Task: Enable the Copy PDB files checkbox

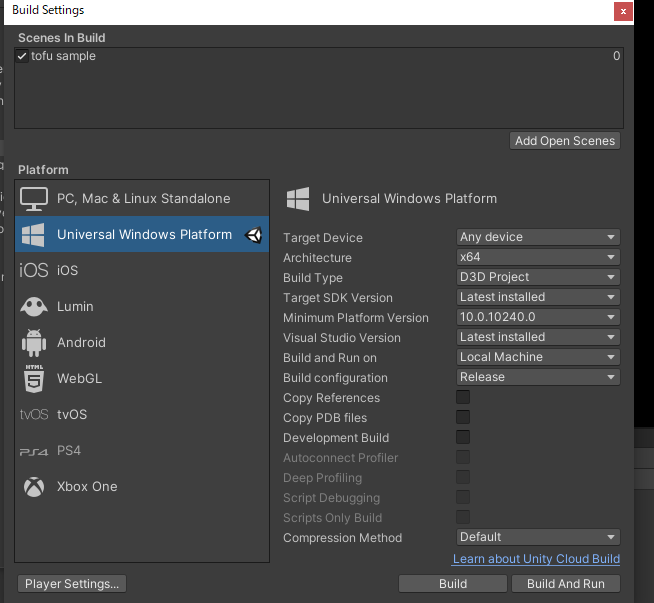Action: click(463, 417)
